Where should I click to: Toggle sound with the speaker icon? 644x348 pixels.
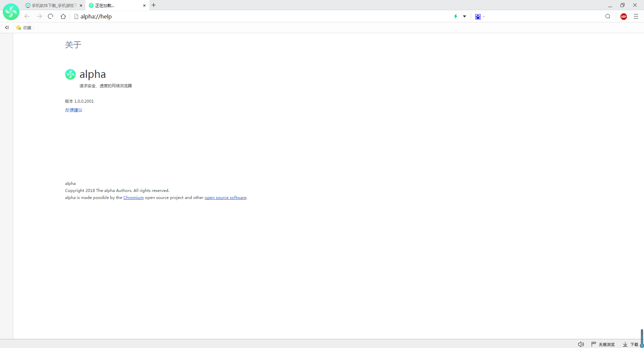581,344
